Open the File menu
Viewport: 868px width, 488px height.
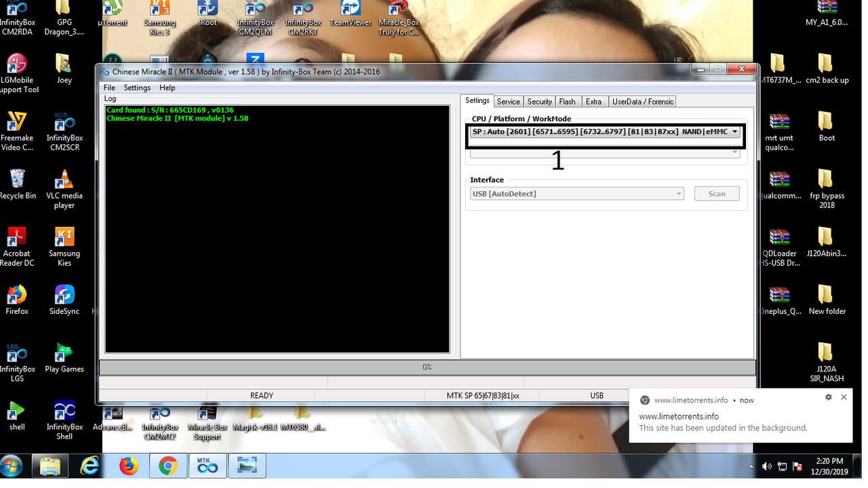109,87
